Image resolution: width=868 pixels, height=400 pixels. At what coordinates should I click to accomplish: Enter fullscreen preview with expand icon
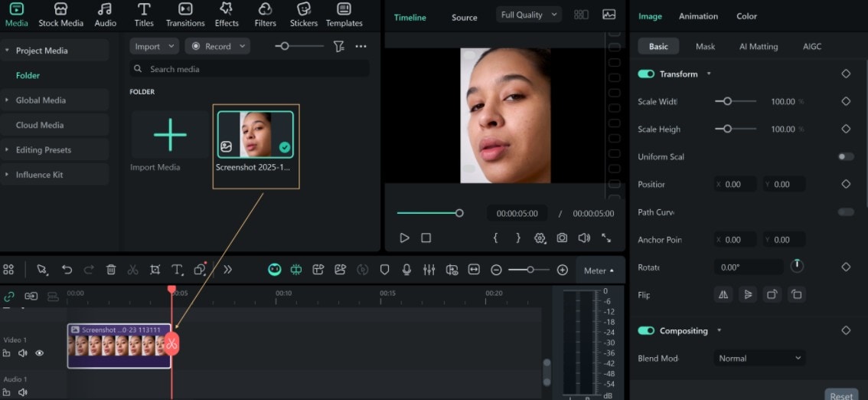pos(606,238)
